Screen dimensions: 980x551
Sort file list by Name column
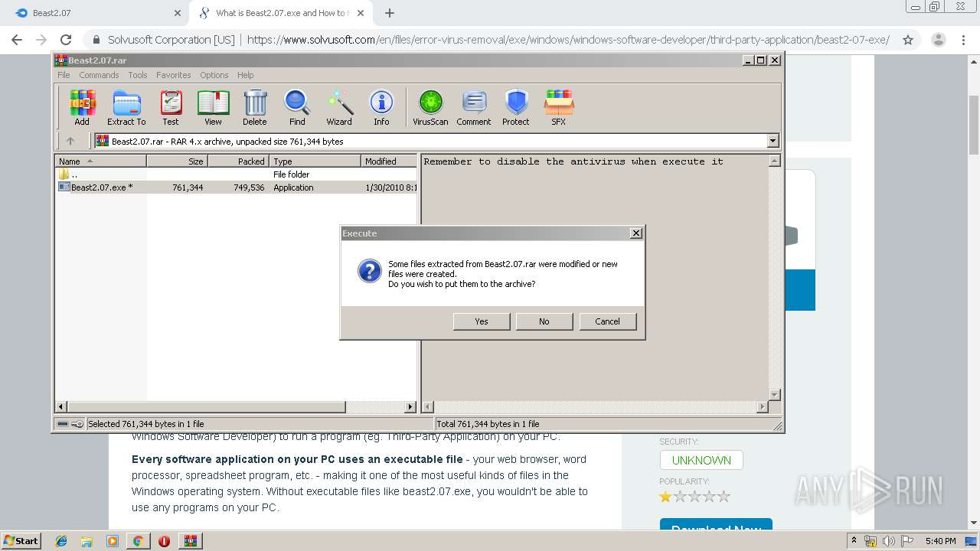coord(100,161)
